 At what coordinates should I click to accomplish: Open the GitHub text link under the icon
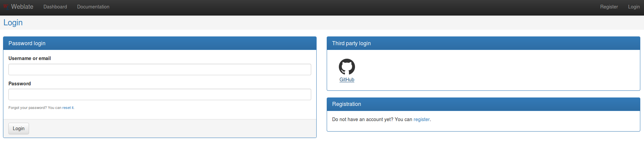point(347,80)
